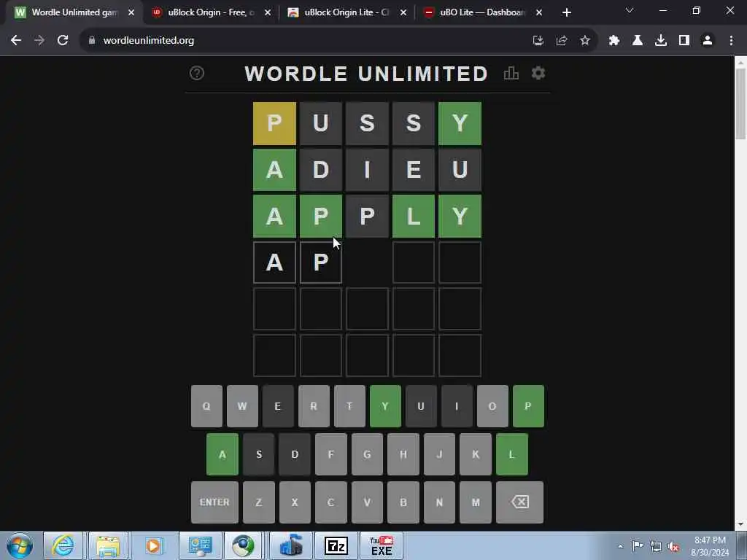
Task: Click the green Y key on the keyboard
Action: pyautogui.click(x=385, y=406)
